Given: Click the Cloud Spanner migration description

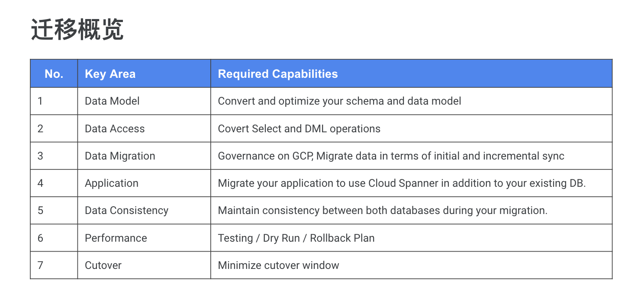Looking at the screenshot, I should (402, 183).
